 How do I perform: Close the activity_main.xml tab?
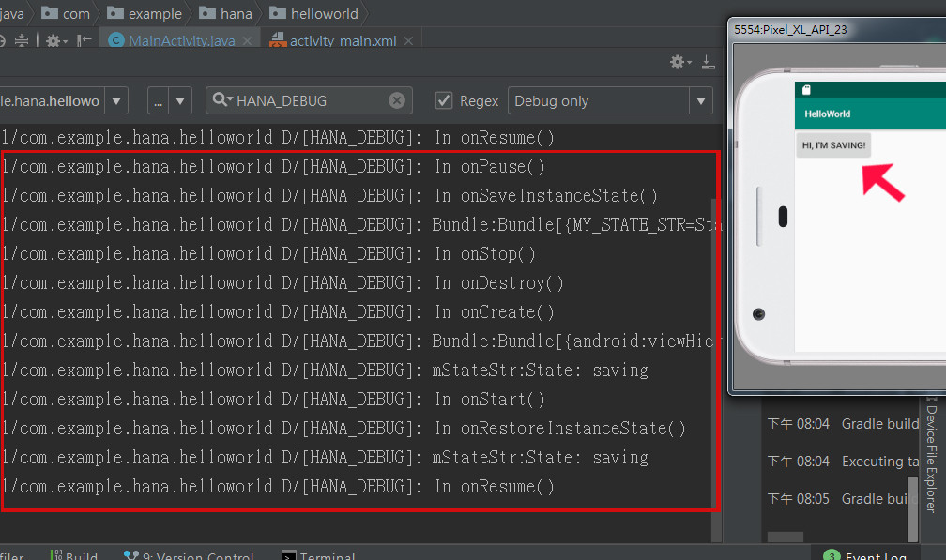click(x=408, y=41)
